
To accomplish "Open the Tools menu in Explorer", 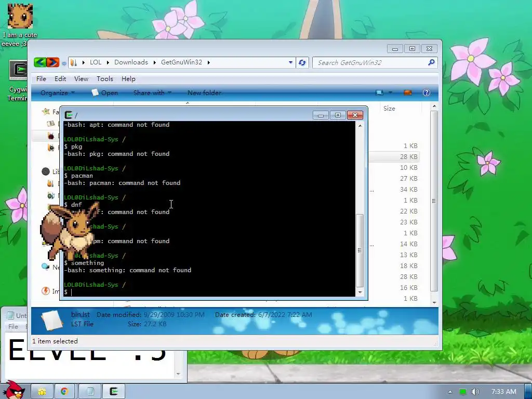I will click(x=105, y=79).
